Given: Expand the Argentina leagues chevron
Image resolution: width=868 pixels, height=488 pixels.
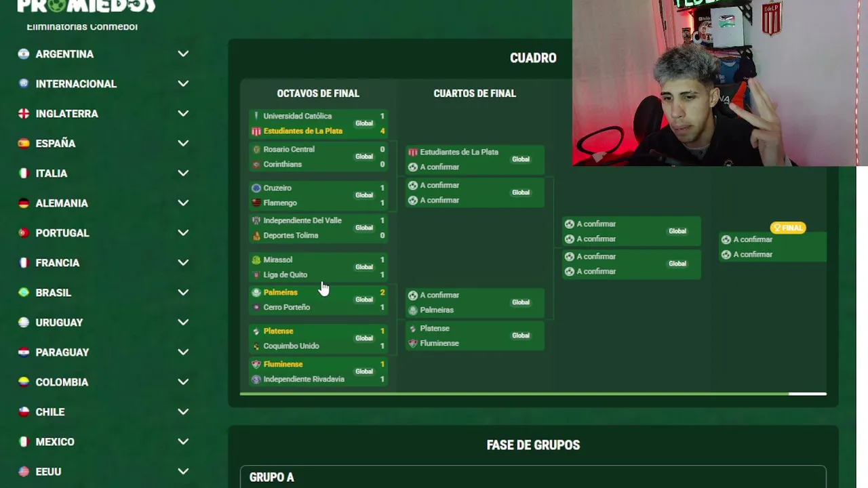Looking at the screenshot, I should click(183, 54).
